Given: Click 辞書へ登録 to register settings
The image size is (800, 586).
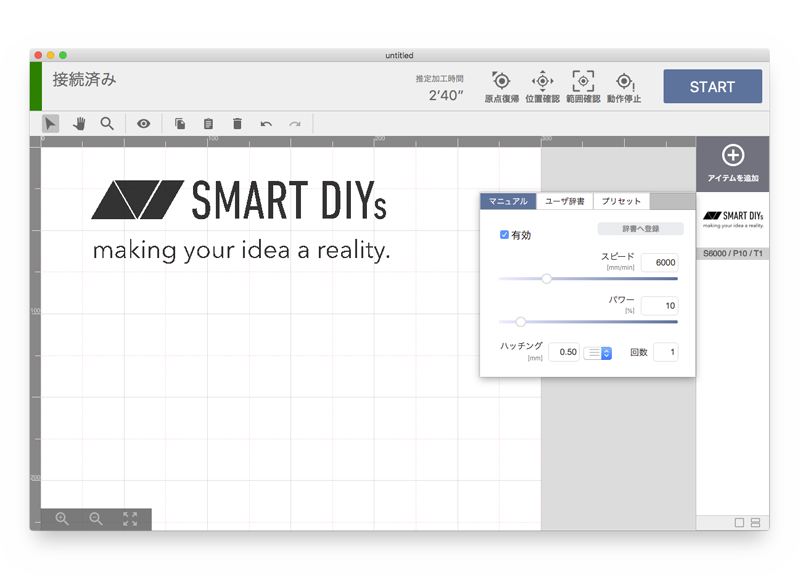Looking at the screenshot, I should click(x=642, y=228).
